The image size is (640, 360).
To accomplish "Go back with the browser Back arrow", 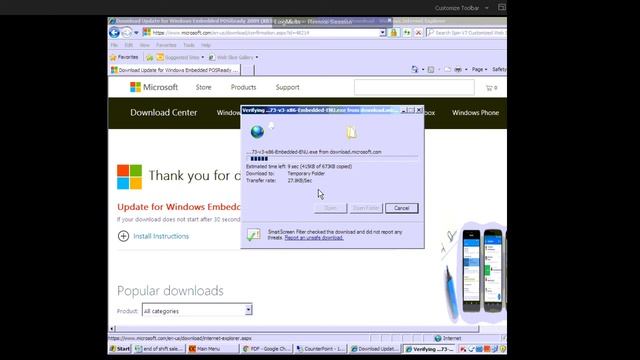I will coord(114,32).
